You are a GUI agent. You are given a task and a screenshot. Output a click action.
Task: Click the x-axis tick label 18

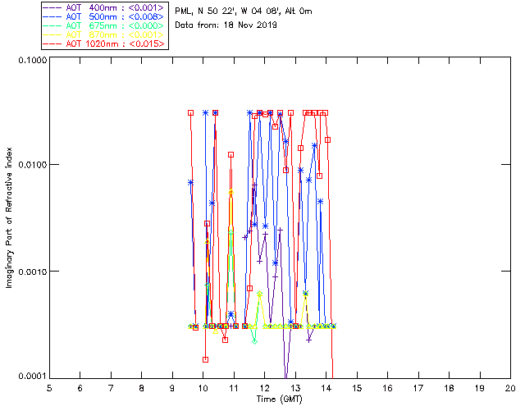[x=449, y=388]
